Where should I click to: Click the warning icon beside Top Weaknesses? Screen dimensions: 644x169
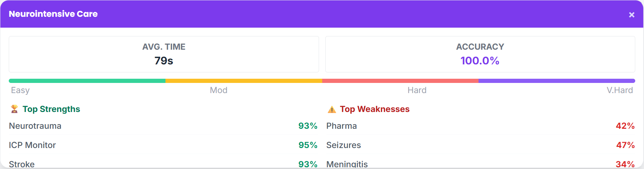pos(332,110)
